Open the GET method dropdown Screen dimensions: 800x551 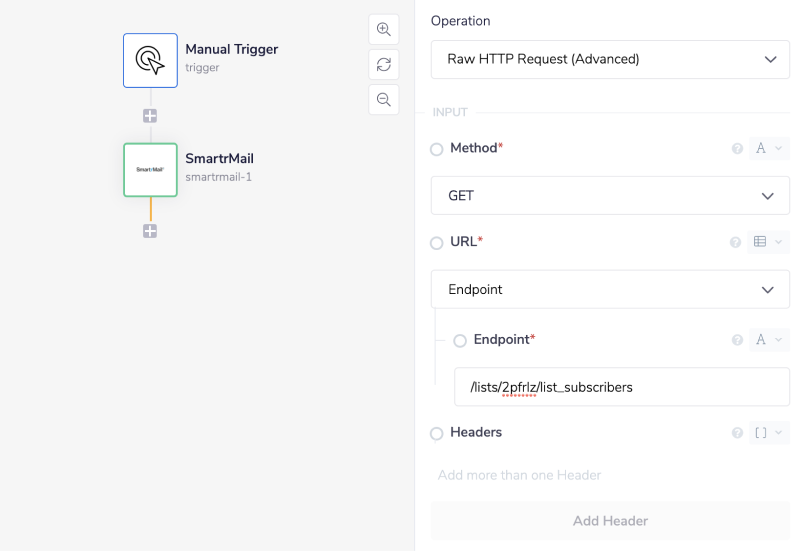click(610, 196)
